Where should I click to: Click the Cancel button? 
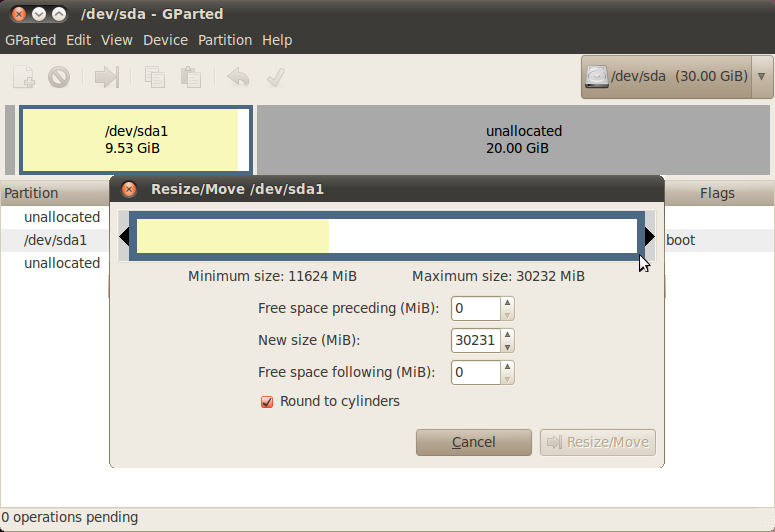(474, 442)
